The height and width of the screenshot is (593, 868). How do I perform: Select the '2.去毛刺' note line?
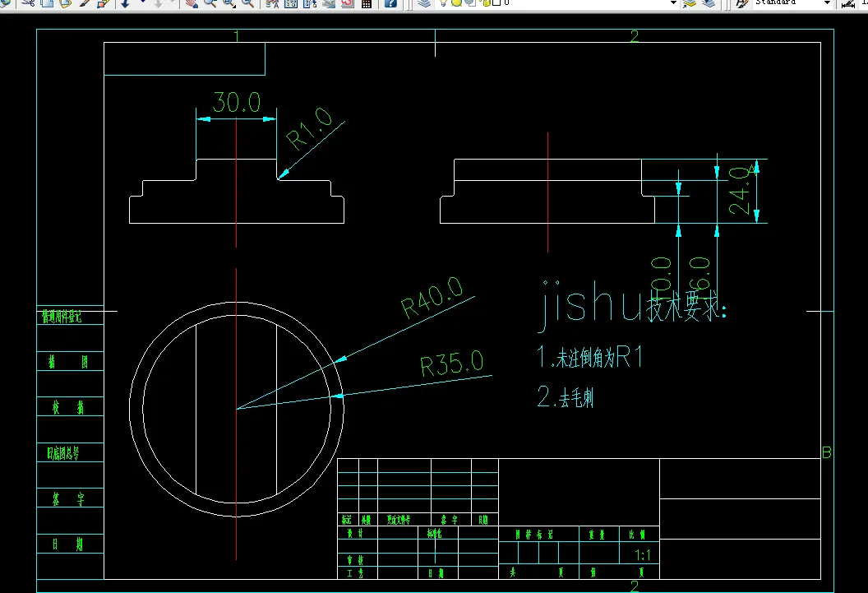tap(566, 396)
